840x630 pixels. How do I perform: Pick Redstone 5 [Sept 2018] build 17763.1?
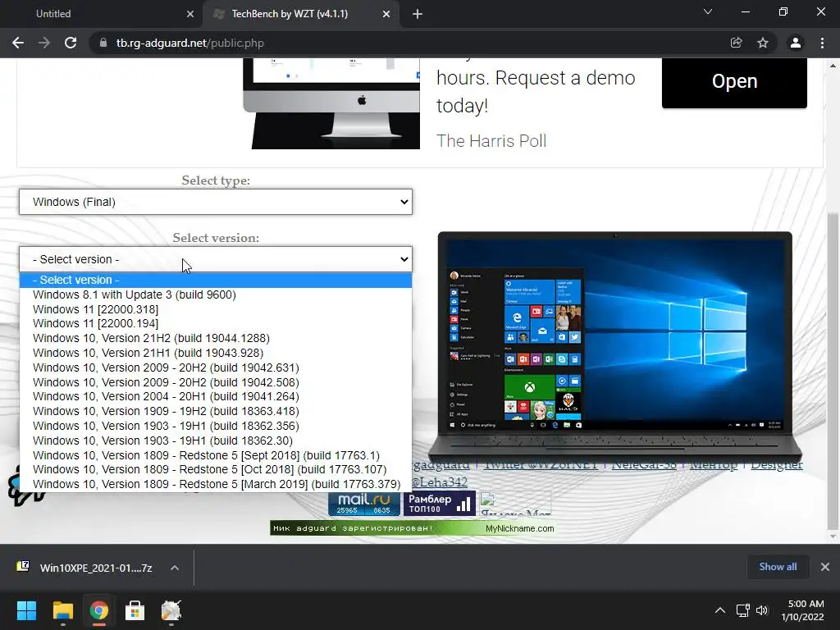(216, 455)
